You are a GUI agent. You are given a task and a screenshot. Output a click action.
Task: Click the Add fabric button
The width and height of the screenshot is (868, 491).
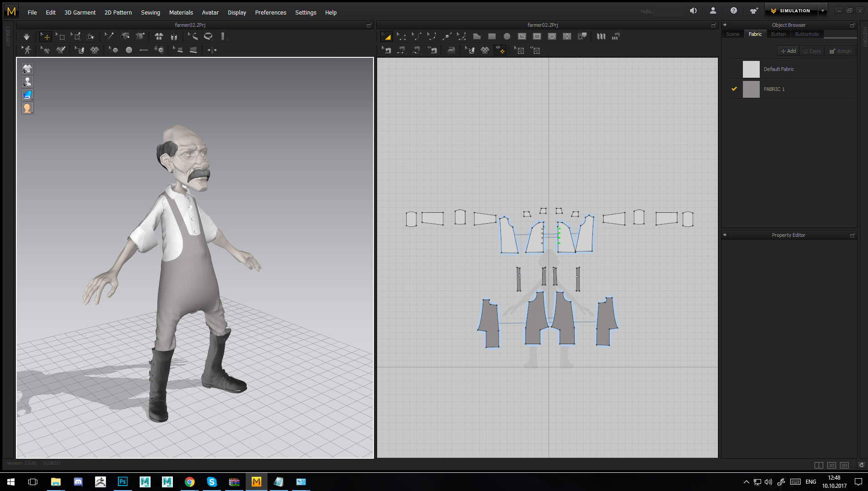coord(788,51)
